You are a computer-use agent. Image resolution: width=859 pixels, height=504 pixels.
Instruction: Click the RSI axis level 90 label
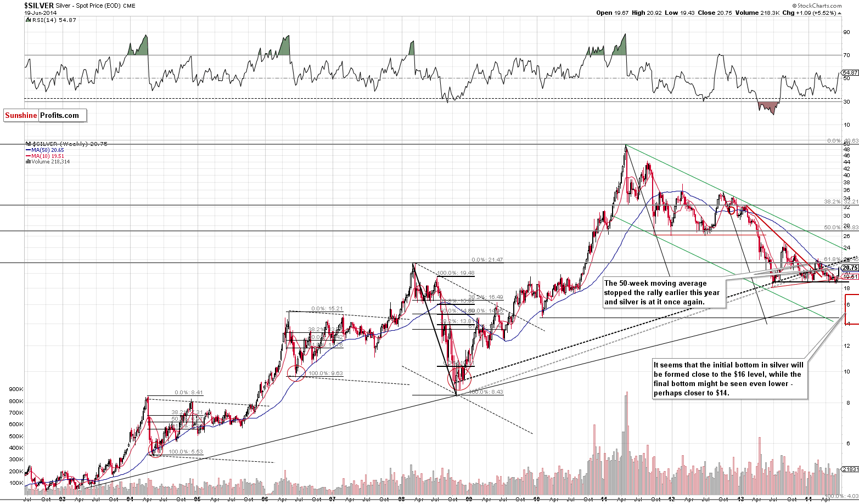(x=846, y=32)
